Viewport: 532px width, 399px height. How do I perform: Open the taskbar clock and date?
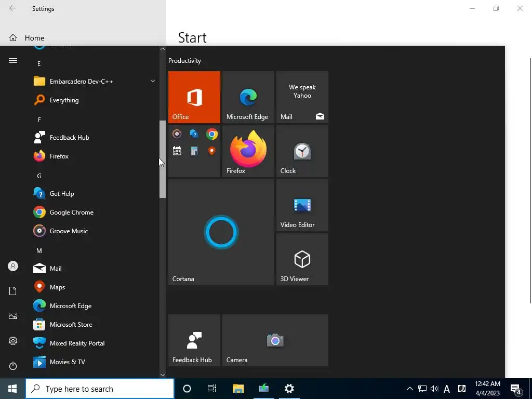[487, 389]
